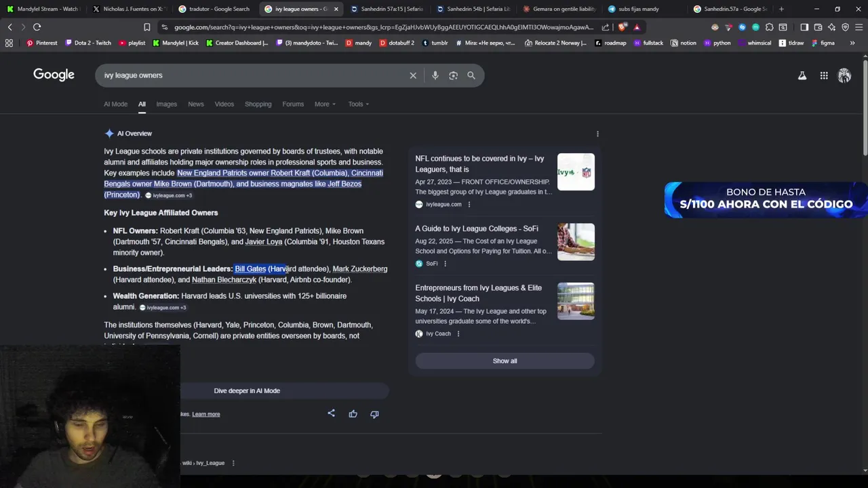Open the Mark Zuckerberg link

click(360, 269)
